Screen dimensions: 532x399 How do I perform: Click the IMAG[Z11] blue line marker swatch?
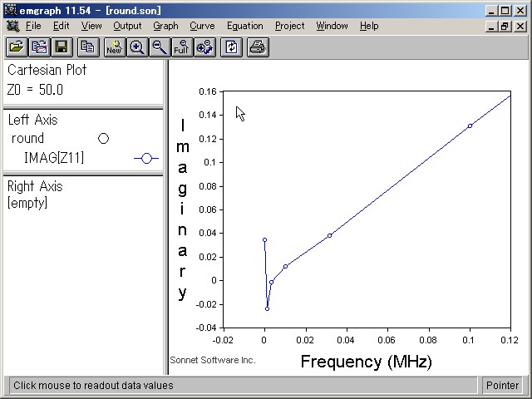pyautogui.click(x=146, y=158)
